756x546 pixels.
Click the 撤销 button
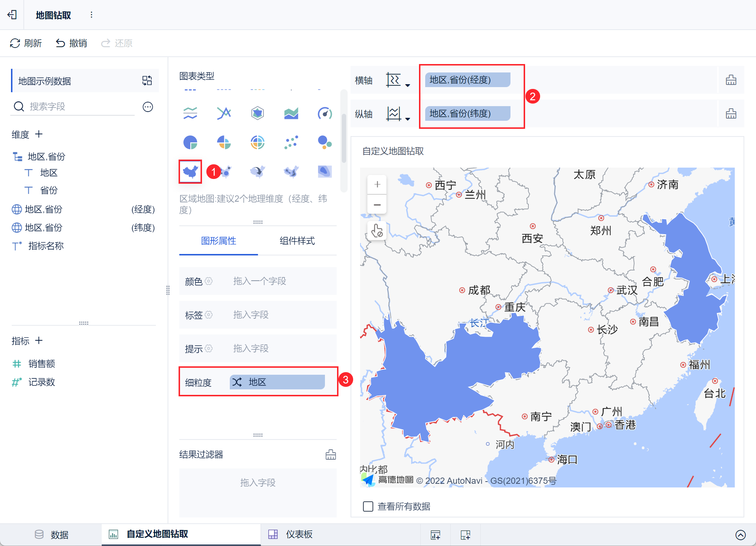pyautogui.click(x=71, y=43)
